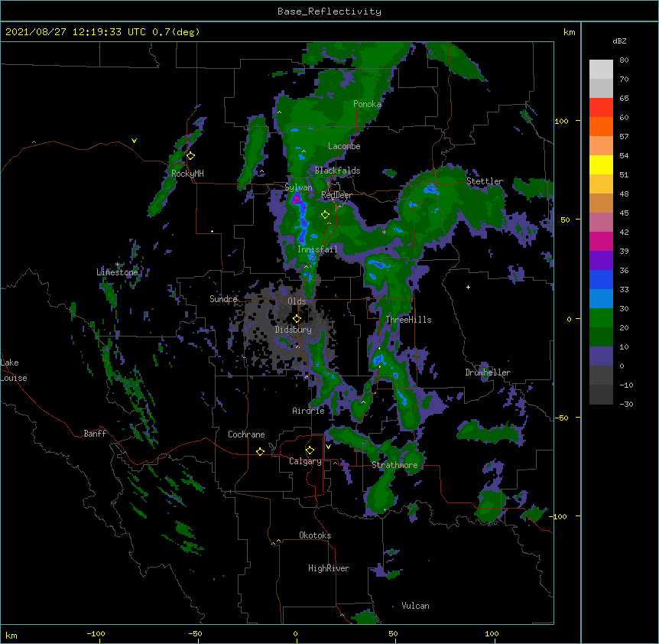Click the RockyMH label
This screenshot has width=659, height=644.
pyautogui.click(x=187, y=174)
